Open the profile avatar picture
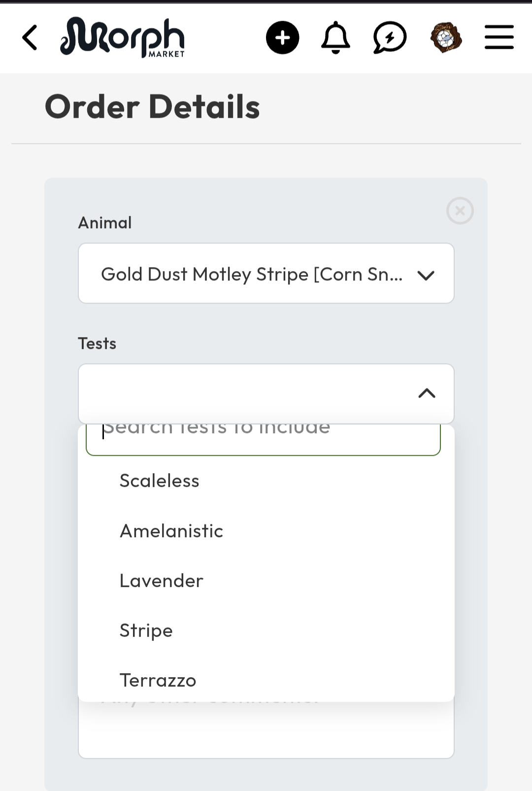532x791 pixels. 446,37
